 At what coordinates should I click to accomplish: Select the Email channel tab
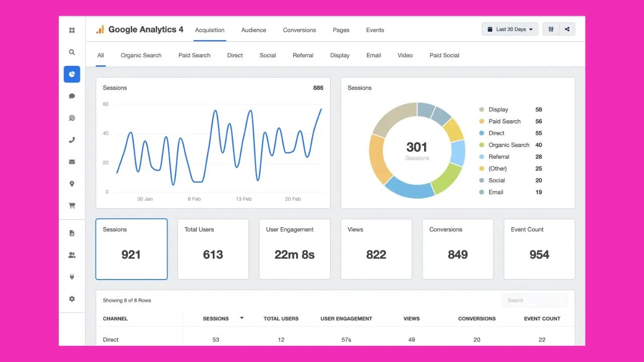373,55
